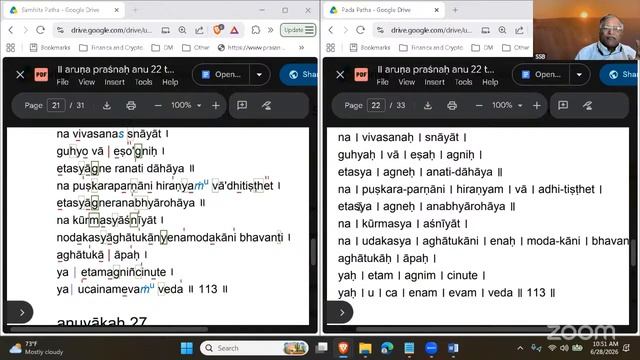Expand side panel arrow in left PDF
The height and width of the screenshot is (360, 640).
coord(22,313)
